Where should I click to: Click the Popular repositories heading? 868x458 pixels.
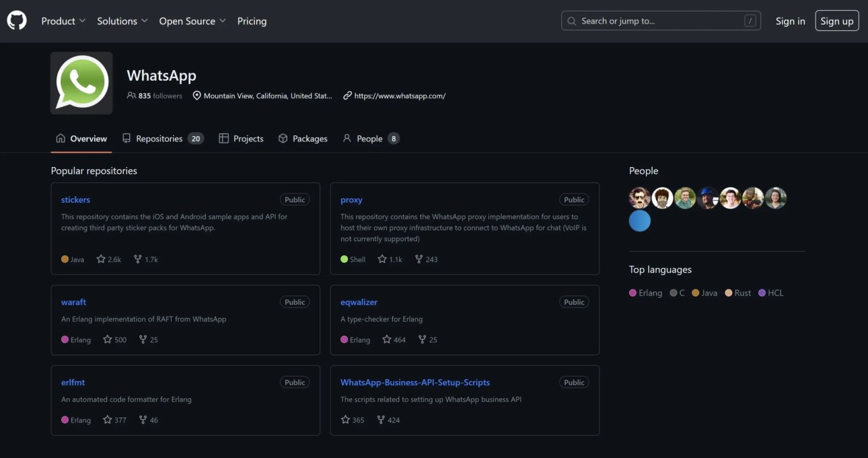[94, 171]
